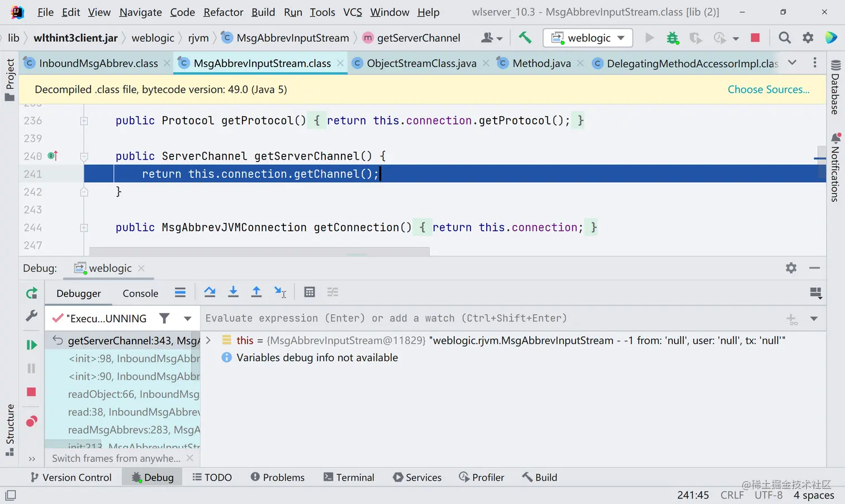Click Run to Cursor icon
Image resolution: width=845 pixels, height=504 pixels.
[x=280, y=292]
